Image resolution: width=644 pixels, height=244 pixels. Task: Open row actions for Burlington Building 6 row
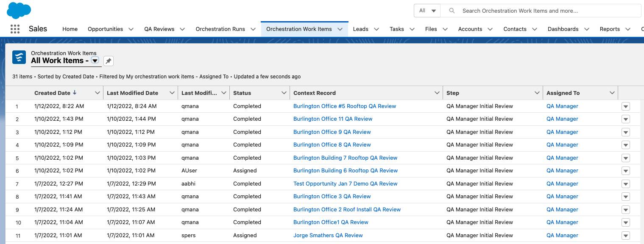625,171
